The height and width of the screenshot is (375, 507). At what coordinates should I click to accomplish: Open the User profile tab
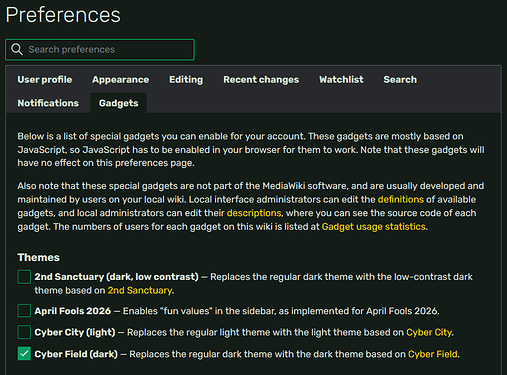point(45,80)
